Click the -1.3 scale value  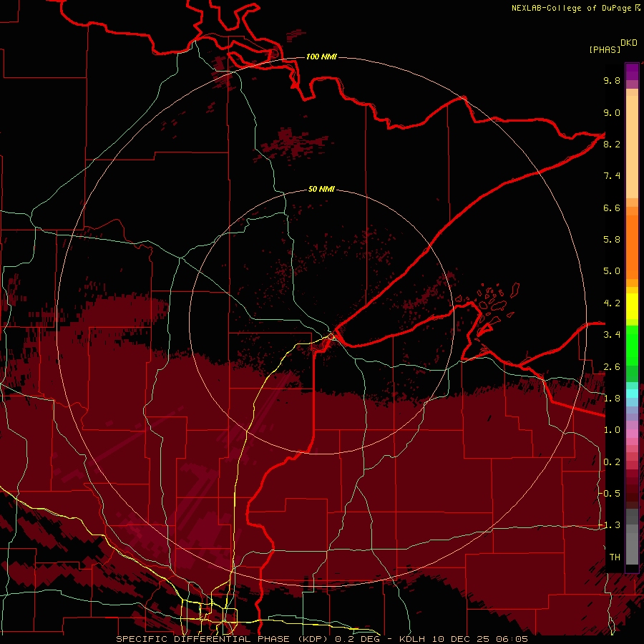click(x=609, y=525)
